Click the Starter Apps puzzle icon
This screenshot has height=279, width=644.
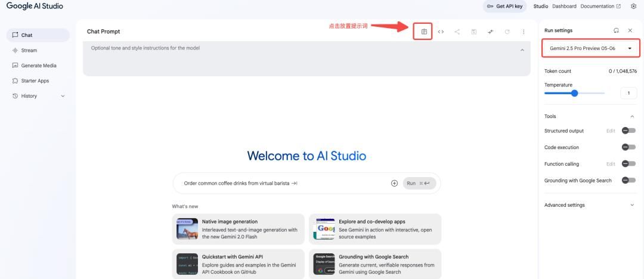(x=15, y=80)
